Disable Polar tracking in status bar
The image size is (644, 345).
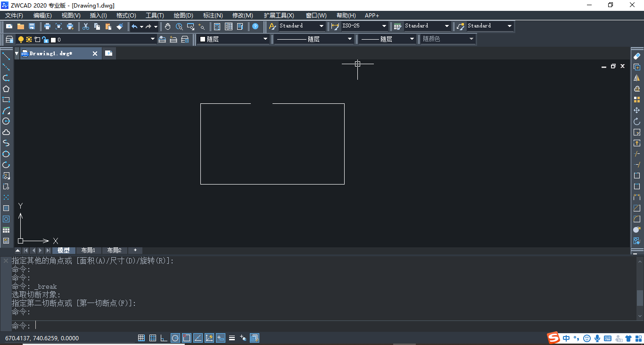click(x=175, y=338)
